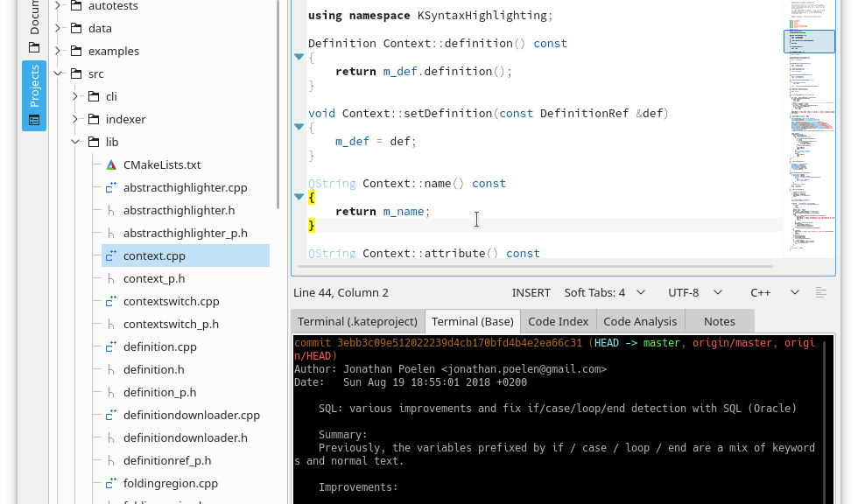This screenshot has width=858, height=504.
Task: Click the Projects sidebar list icon
Action: pyautogui.click(x=34, y=120)
